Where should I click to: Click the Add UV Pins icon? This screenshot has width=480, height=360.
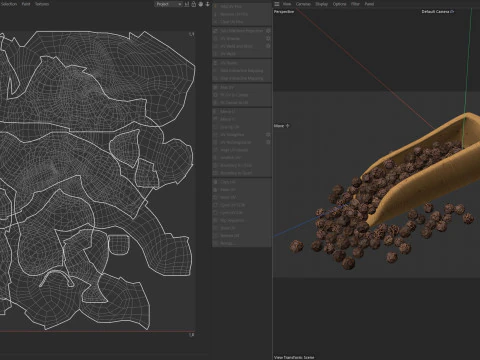pyautogui.click(x=215, y=6)
